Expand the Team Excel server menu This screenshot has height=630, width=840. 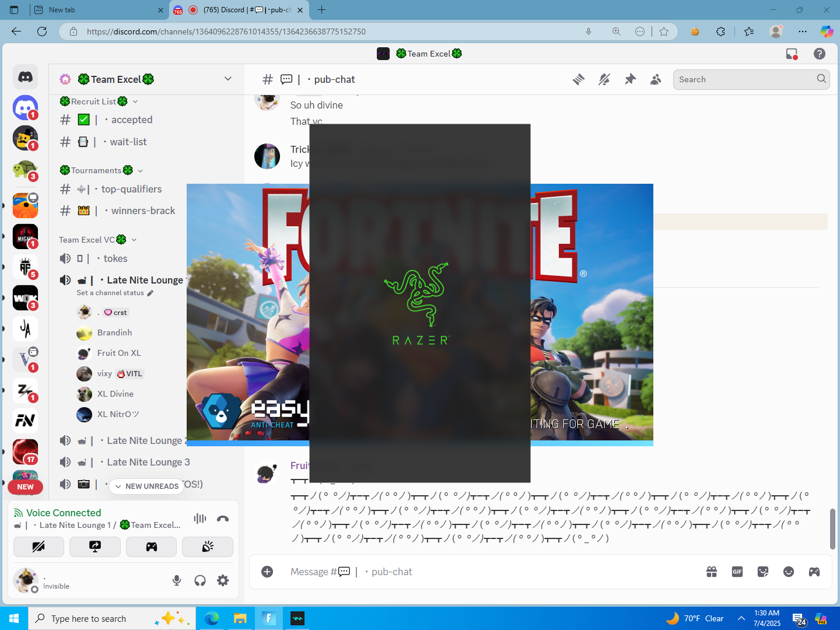coord(228,79)
